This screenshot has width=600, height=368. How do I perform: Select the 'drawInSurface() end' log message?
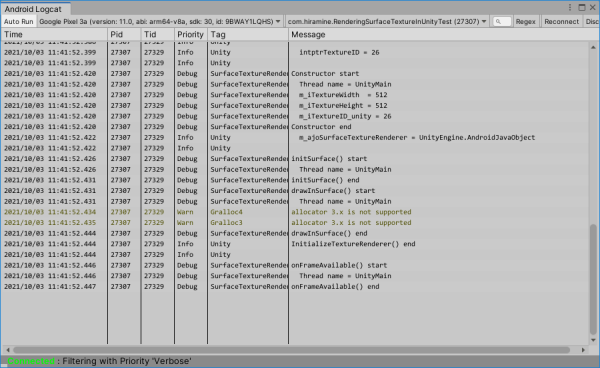click(329, 233)
